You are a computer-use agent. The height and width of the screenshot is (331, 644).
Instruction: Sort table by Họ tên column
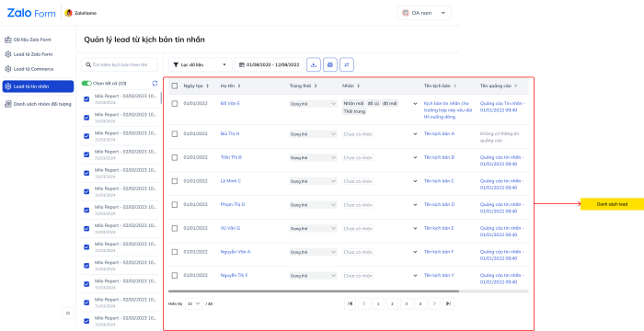click(x=239, y=86)
